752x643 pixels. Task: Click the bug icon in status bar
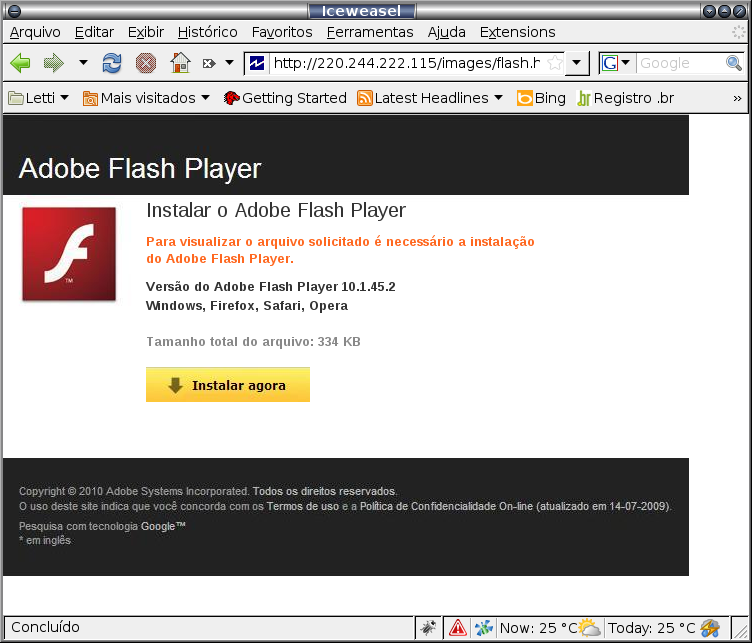[x=428, y=627]
